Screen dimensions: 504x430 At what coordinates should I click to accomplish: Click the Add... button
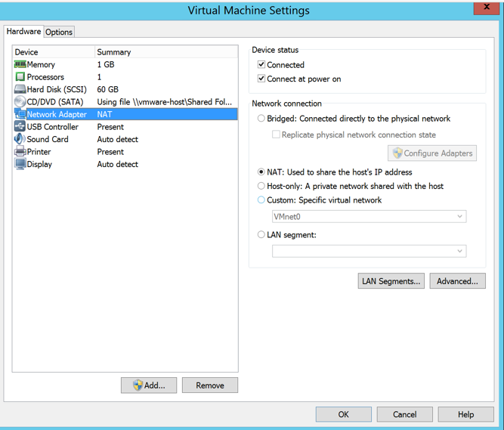tap(149, 385)
